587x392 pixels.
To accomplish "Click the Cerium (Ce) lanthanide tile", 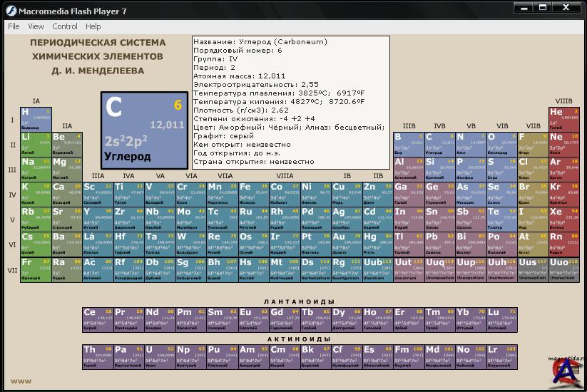I will tap(97, 317).
